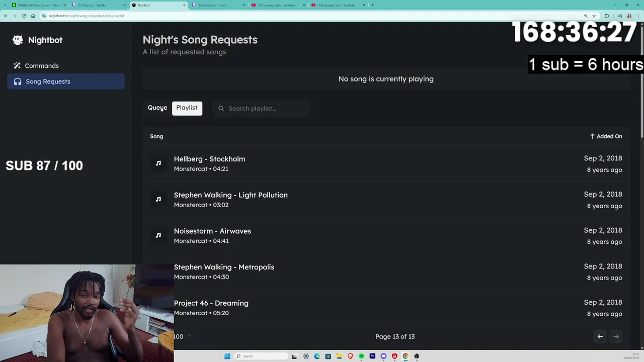Bookmark this page with the star icon
Screen dimensions: 644x362
[594, 16]
